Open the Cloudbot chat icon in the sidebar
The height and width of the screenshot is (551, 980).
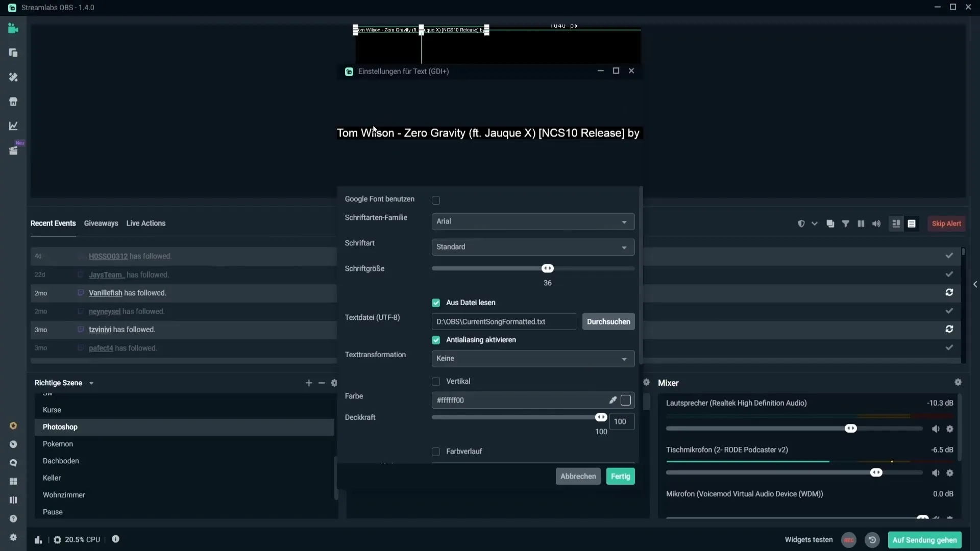point(13,463)
